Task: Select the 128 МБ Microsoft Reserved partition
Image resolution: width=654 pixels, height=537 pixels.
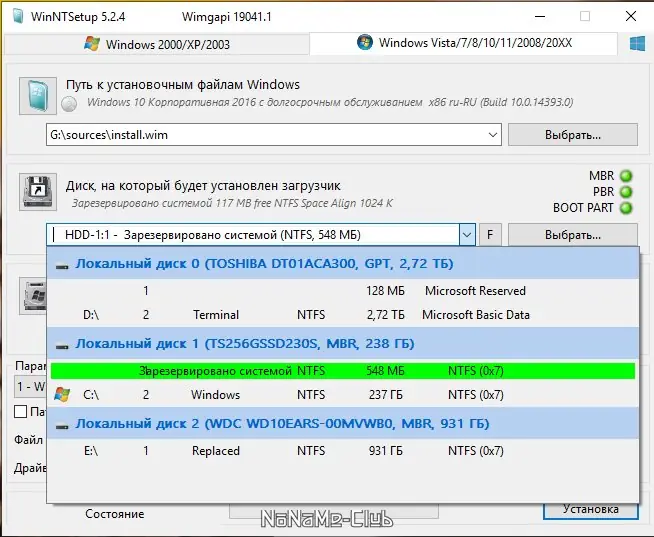Action: coord(343,291)
